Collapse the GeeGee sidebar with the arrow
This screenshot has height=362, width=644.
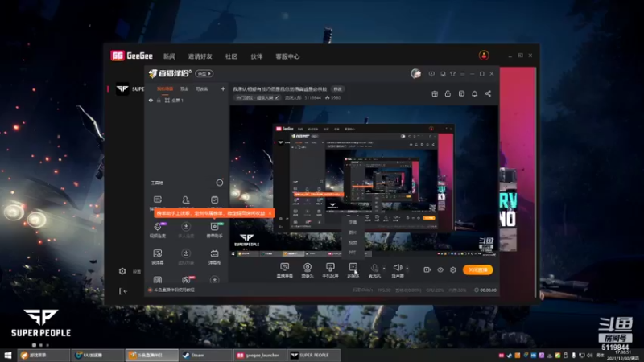coord(123,291)
